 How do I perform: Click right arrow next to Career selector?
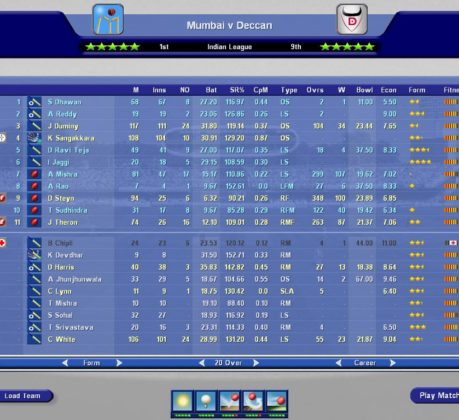click(393, 363)
